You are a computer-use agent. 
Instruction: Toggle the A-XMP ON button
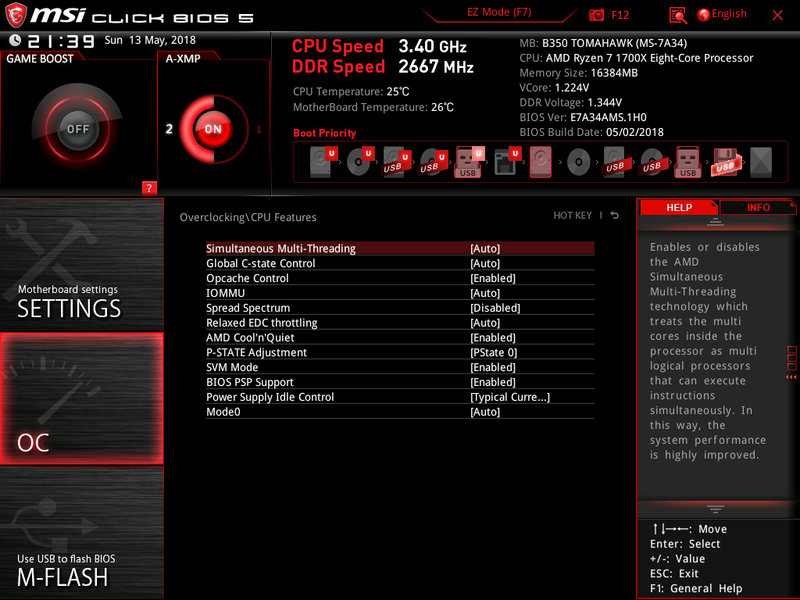click(x=213, y=129)
